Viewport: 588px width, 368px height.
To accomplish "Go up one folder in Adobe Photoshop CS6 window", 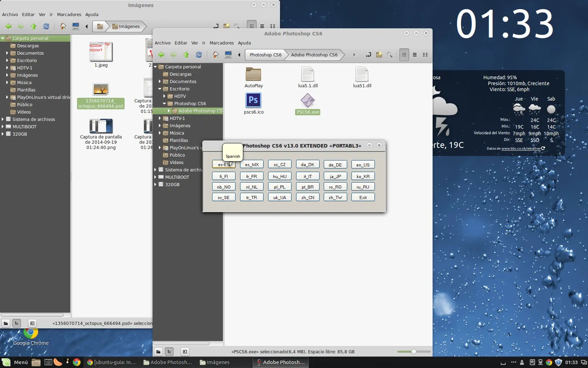I will [x=186, y=55].
